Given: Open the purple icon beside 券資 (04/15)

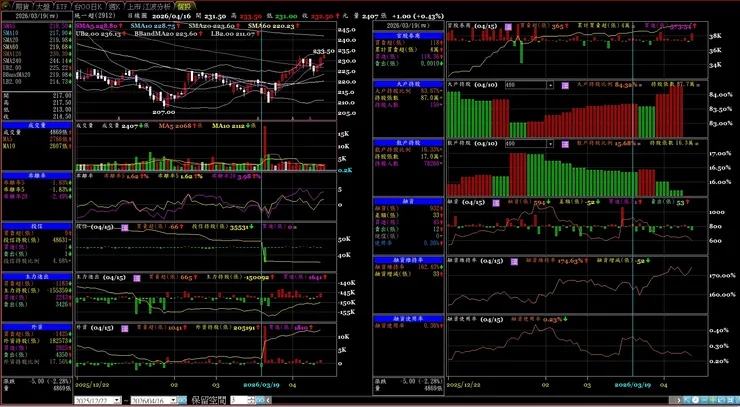Looking at the screenshot, I should coord(125,328).
